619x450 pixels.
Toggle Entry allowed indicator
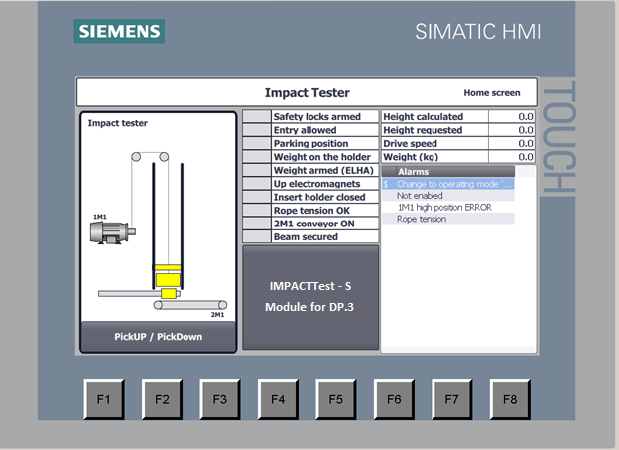pos(257,130)
